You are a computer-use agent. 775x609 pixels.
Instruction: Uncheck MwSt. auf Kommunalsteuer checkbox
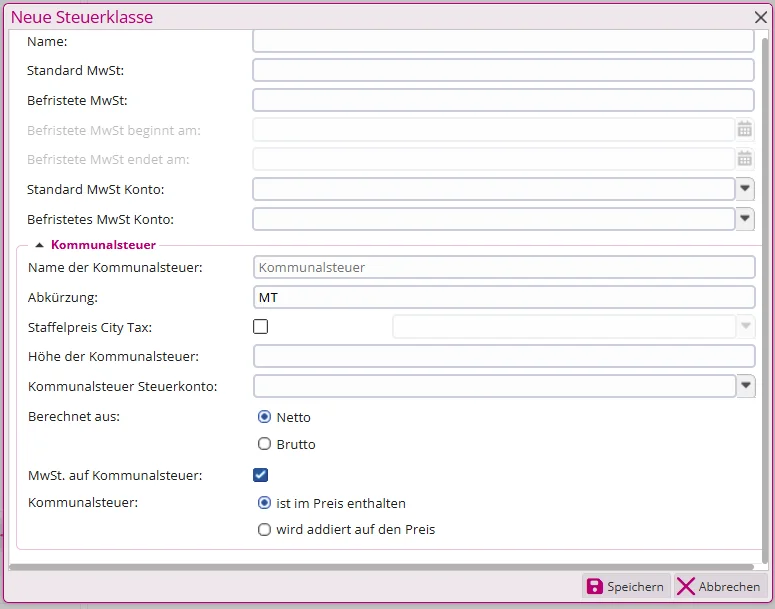(260, 475)
